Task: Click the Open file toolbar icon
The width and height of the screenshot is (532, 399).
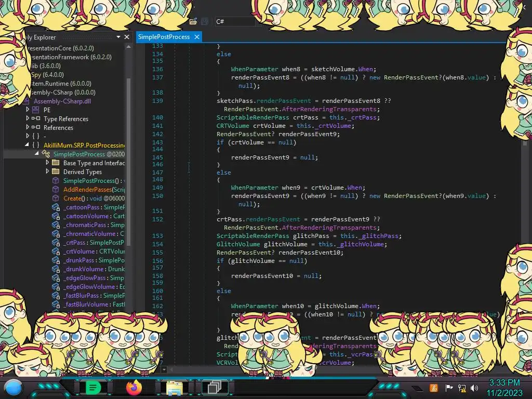Action: tap(193, 21)
